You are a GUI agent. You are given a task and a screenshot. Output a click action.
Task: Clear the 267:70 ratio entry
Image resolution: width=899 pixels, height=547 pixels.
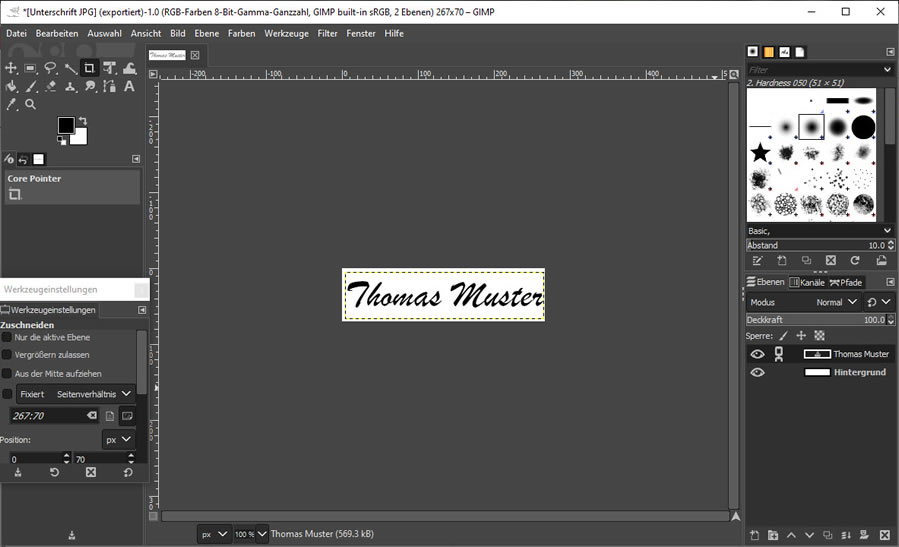92,415
